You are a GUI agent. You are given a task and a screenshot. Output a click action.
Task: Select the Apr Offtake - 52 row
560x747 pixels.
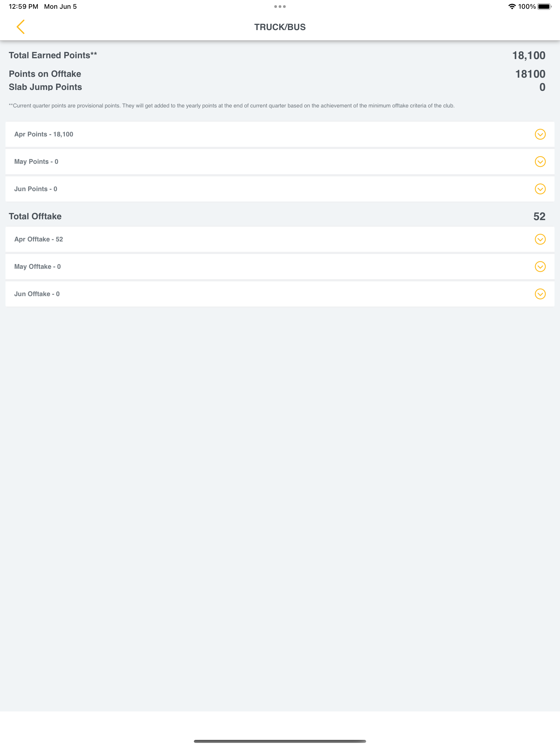(280, 240)
